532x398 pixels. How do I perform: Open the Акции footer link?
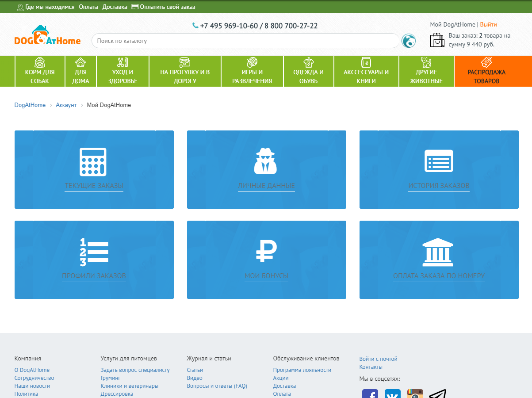pos(281,378)
